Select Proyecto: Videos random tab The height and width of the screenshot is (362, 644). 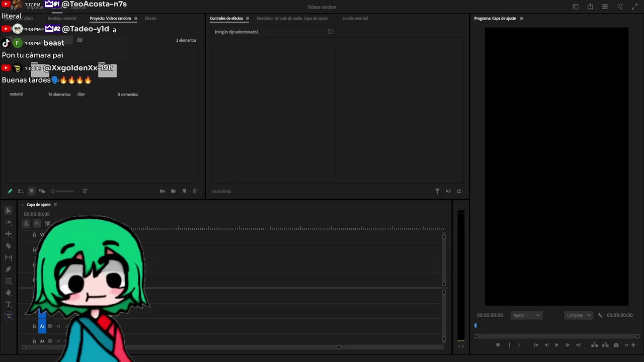pyautogui.click(x=110, y=19)
